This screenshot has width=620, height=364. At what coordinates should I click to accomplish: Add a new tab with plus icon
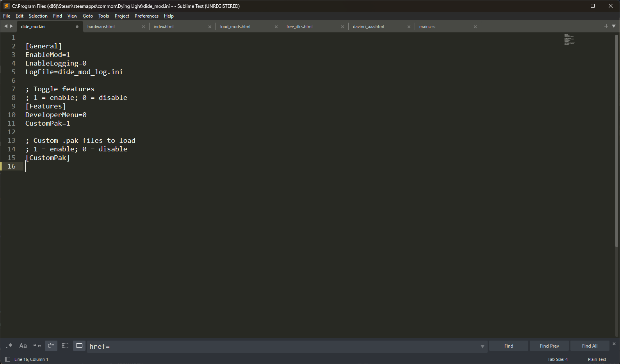606,26
